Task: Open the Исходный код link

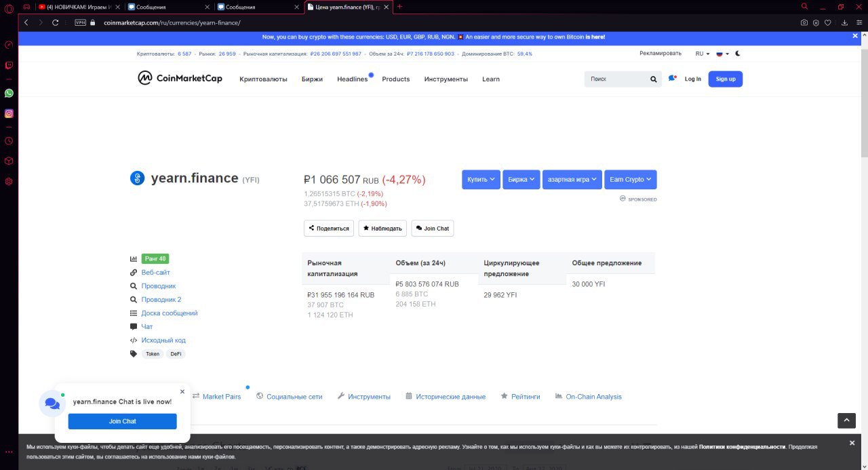Action: (x=163, y=340)
